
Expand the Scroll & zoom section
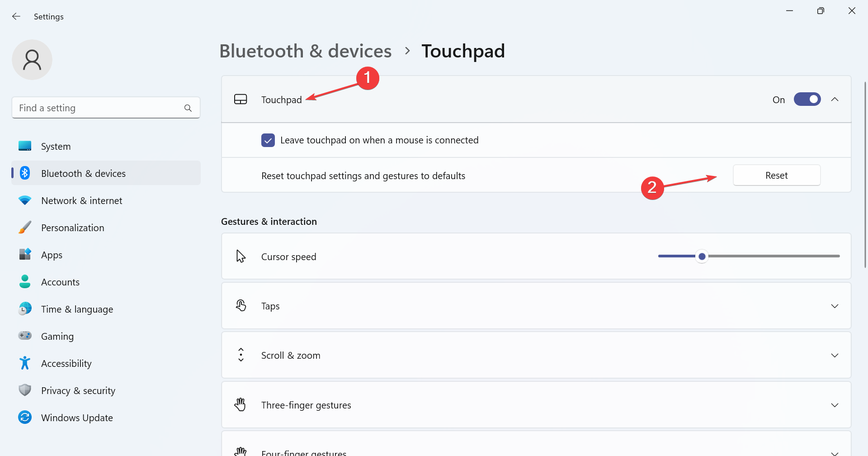pyautogui.click(x=835, y=355)
